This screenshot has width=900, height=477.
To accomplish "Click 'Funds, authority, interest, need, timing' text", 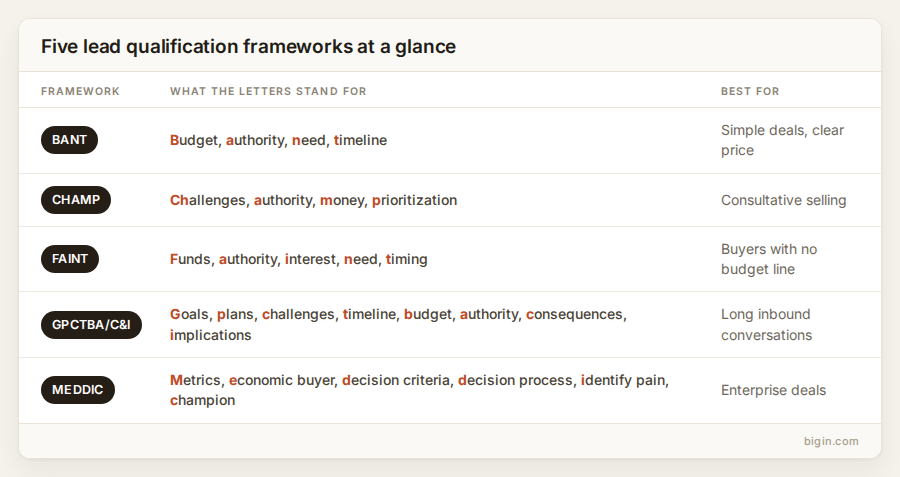I will (x=298, y=259).
